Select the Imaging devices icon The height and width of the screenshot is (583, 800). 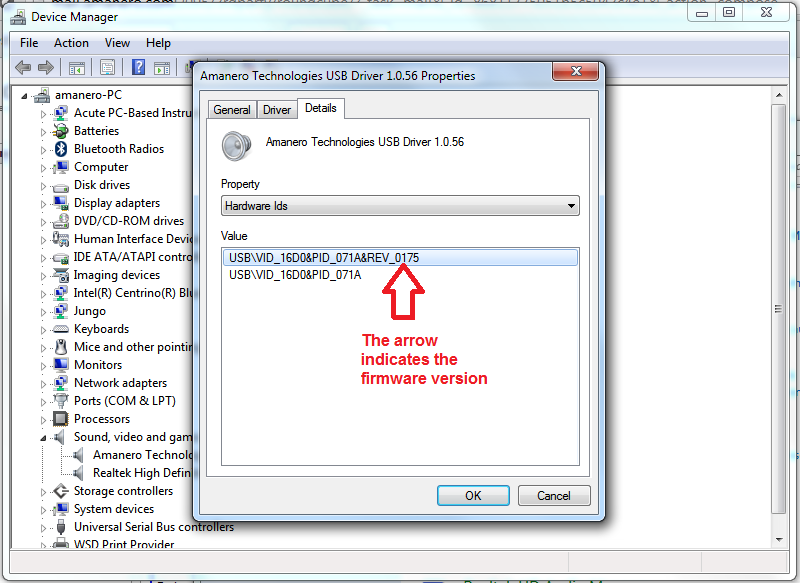click(x=61, y=275)
